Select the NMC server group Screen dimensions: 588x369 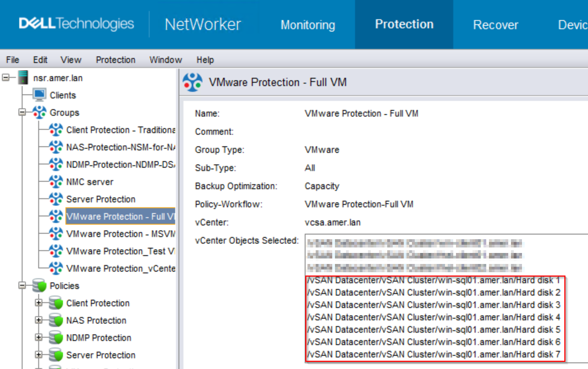click(x=90, y=182)
